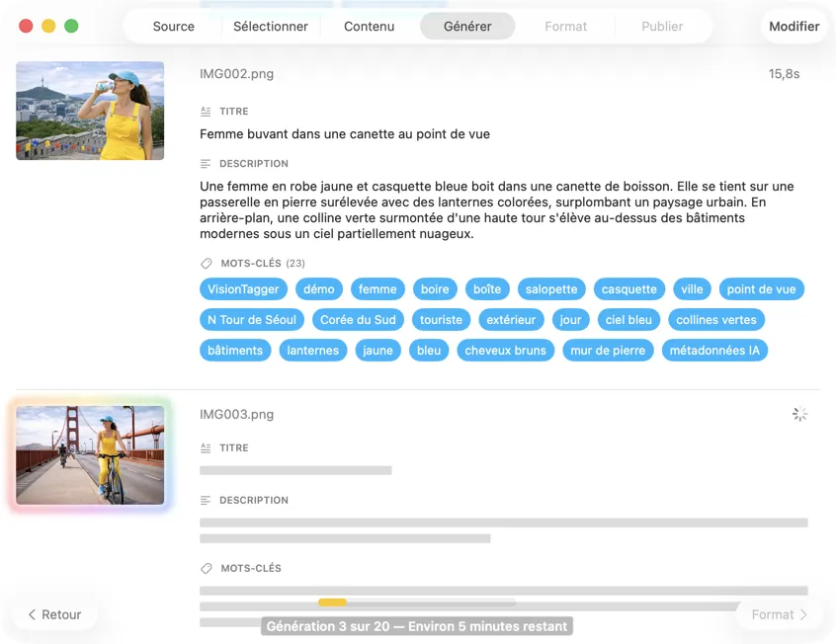Select the IMG003 thumbnail with bicycle
Viewport: 836px width, 644px height.
tap(90, 455)
